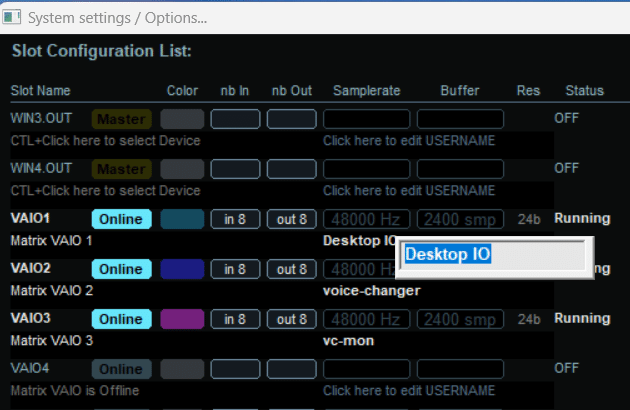Click the 2400 smp buffer field for VAIO3
This screenshot has width=630, height=410.
[460, 319]
